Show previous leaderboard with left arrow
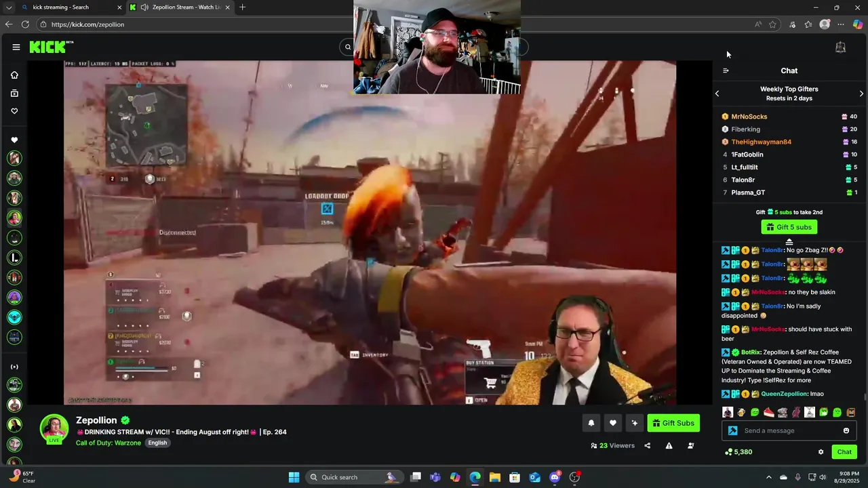 tap(717, 94)
